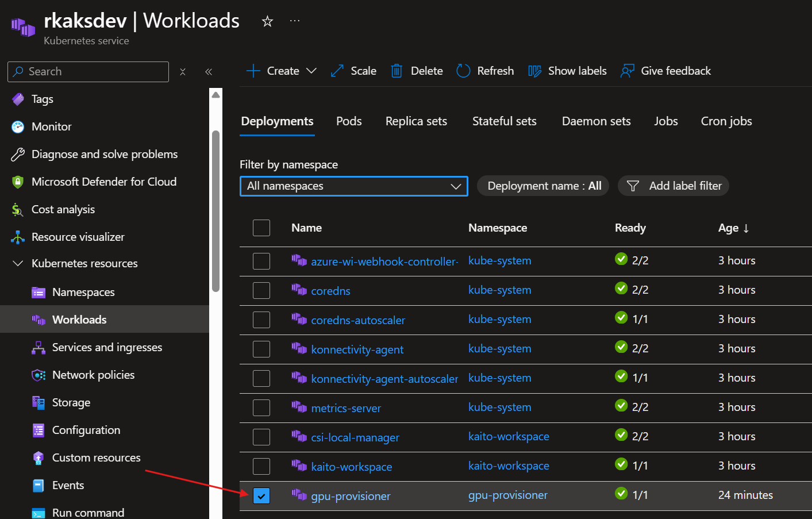This screenshot has width=812, height=519.
Task: Click the Add label filter button
Action: 674,186
